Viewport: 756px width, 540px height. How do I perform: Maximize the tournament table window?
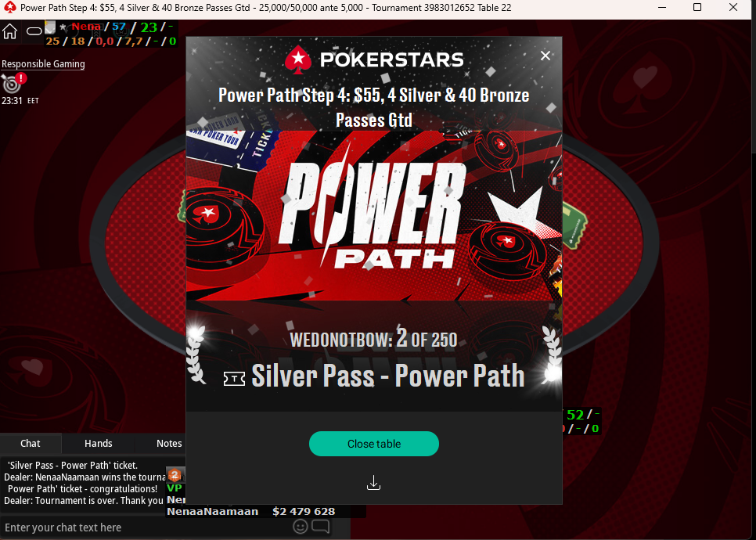[697, 7]
